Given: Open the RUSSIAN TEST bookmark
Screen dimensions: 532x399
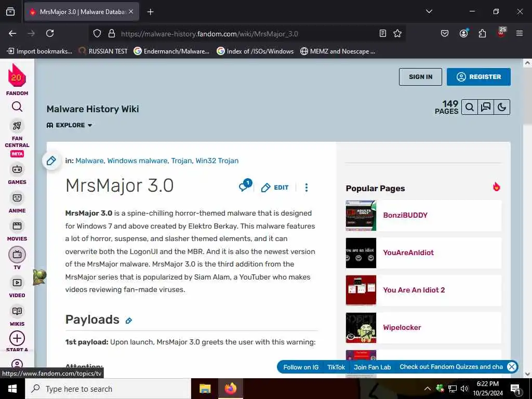Looking at the screenshot, I should 103,51.
